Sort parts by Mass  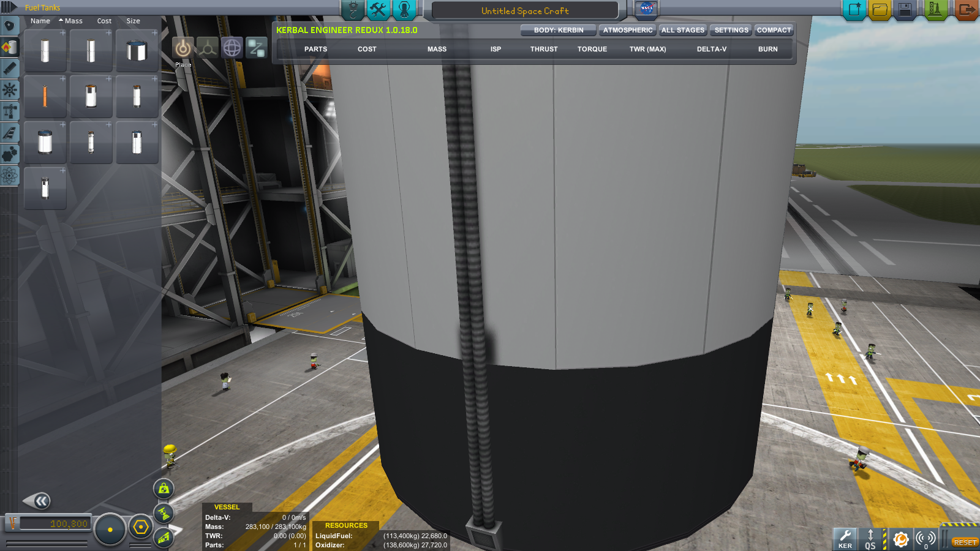pyautogui.click(x=73, y=21)
